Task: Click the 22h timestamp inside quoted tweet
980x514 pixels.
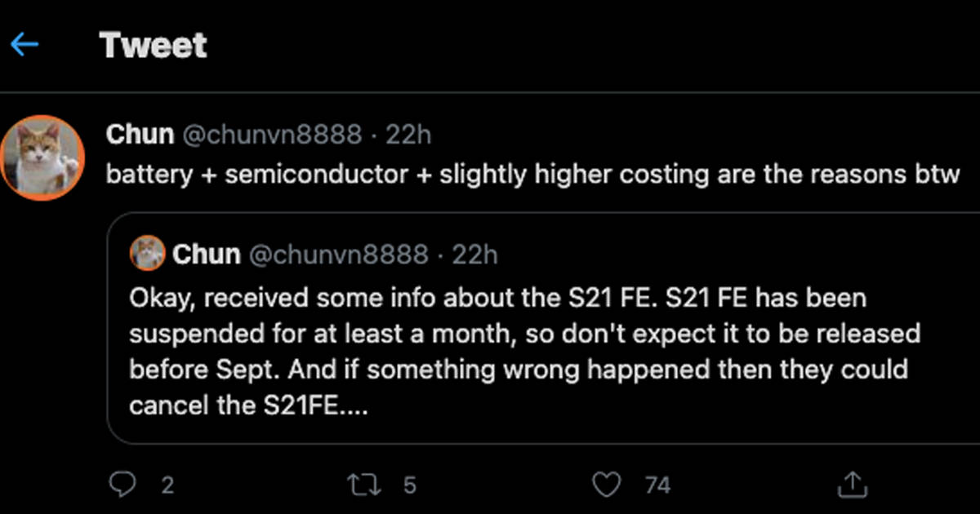Action: tap(474, 255)
